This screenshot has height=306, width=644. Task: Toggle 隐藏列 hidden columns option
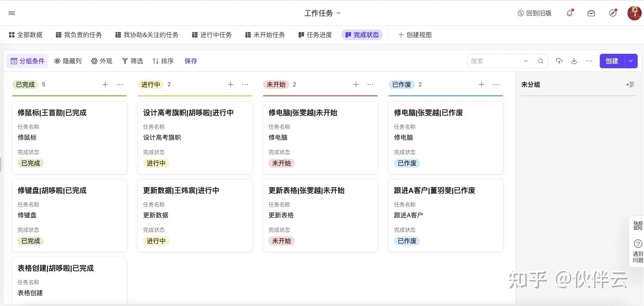[68, 61]
